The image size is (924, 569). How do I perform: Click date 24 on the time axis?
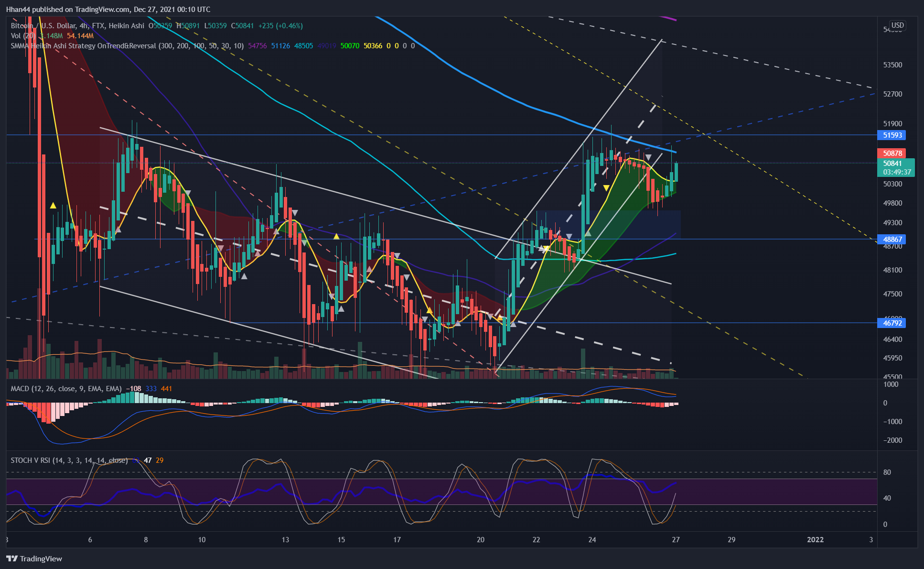click(592, 540)
